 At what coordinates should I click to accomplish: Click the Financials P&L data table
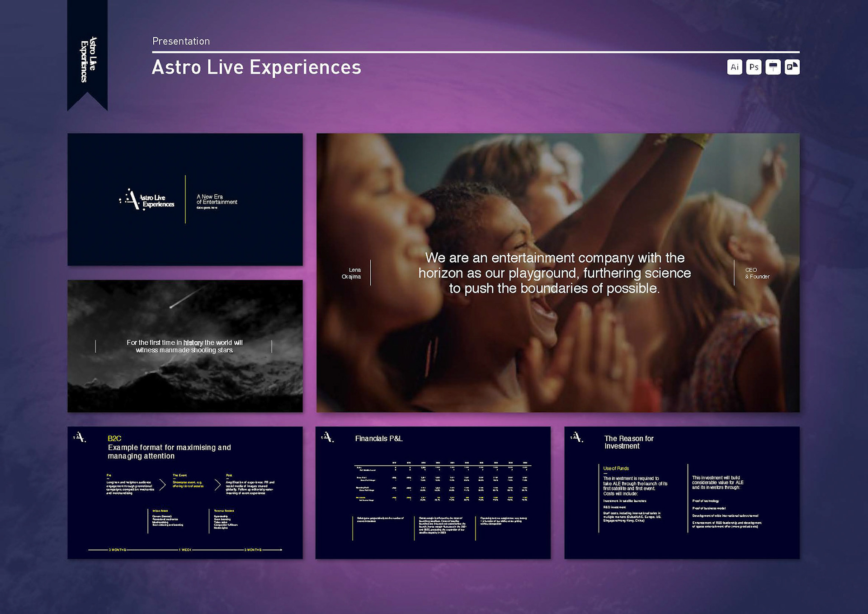tap(442, 482)
